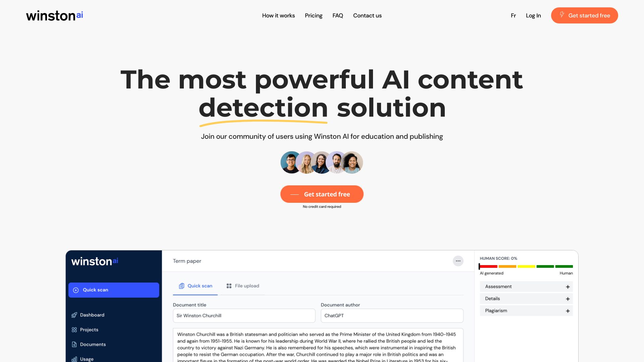The width and height of the screenshot is (644, 362).
Task: Click the Document title input field
Action: [244, 316]
